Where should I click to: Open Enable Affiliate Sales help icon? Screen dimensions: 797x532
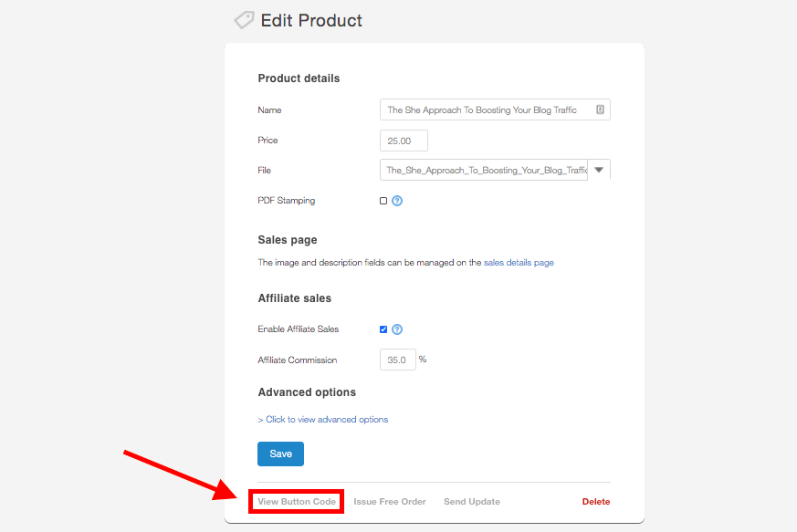point(397,329)
